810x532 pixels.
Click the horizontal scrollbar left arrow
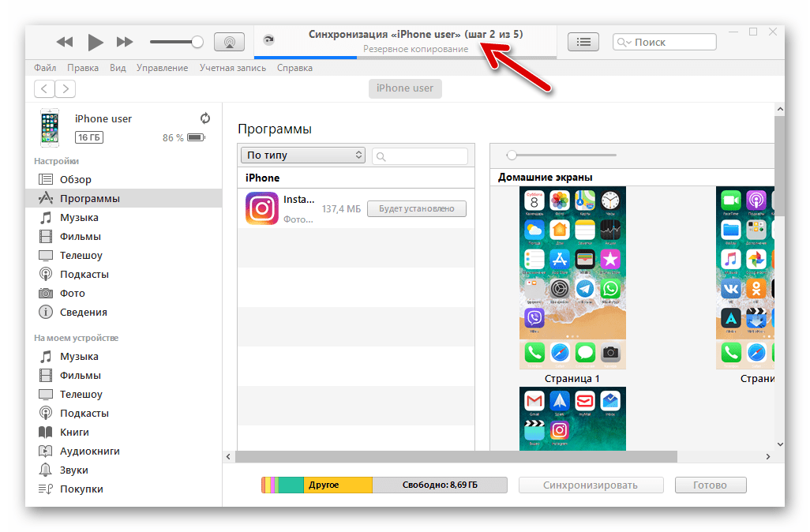(228, 456)
